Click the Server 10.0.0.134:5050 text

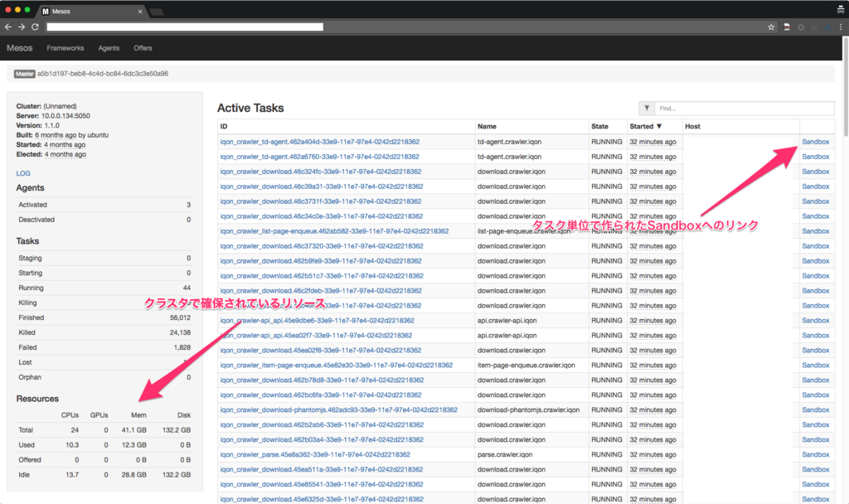(53, 116)
